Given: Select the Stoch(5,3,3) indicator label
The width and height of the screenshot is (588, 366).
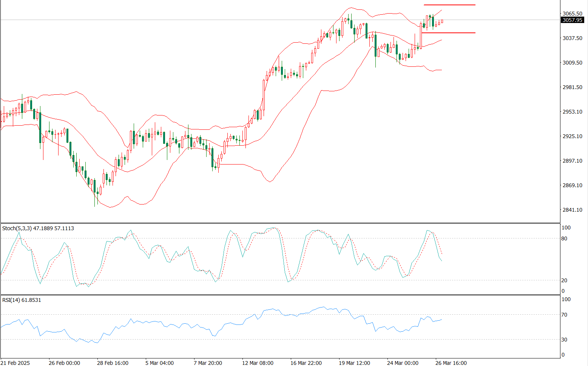Looking at the screenshot, I should [x=38, y=228].
